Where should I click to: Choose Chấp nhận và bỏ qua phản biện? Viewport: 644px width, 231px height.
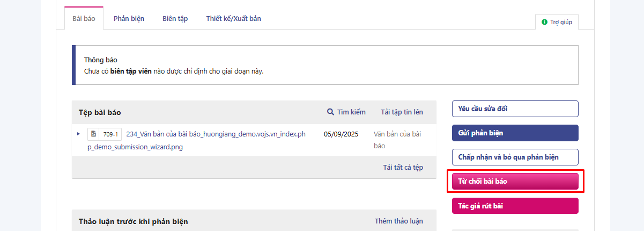tap(515, 157)
